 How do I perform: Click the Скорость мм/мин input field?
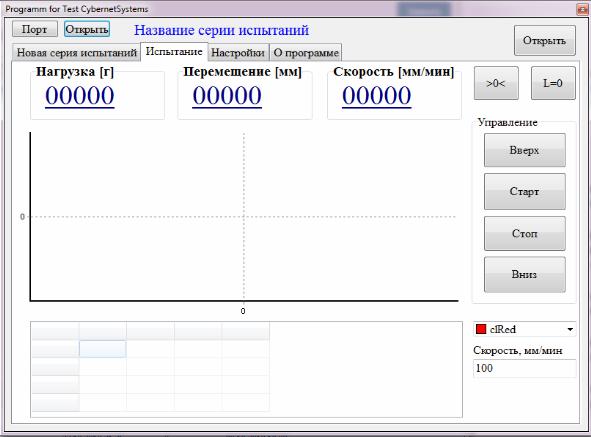click(524, 368)
